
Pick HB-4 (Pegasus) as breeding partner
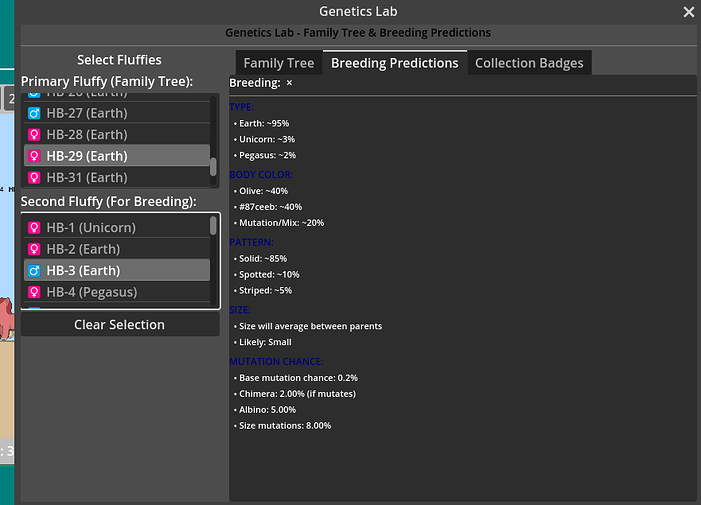91,292
